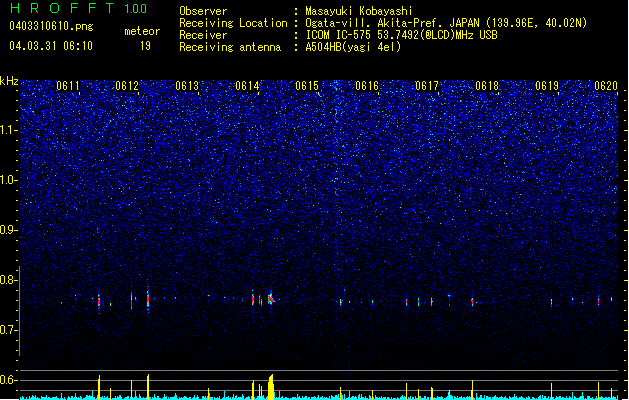Click the Receiving antenna field label
The width and height of the screenshot is (629, 400).
[x=230, y=47]
